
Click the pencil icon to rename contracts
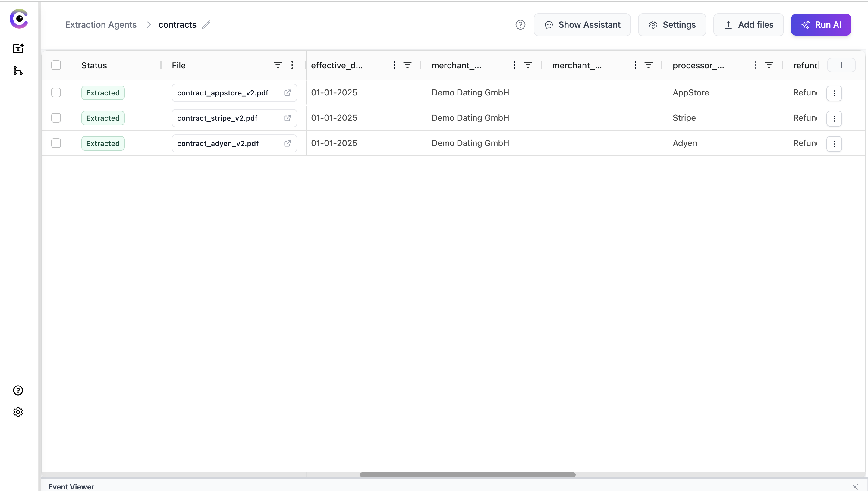pos(206,25)
